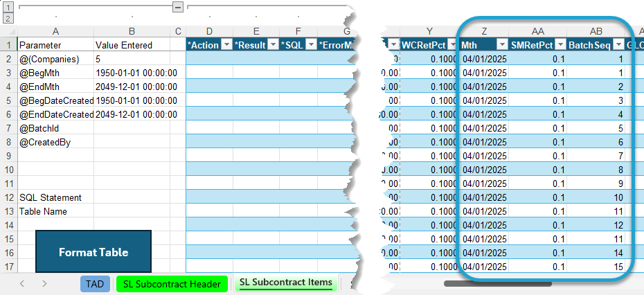Click the horizontal scrollbar thumb
Screen dimensions: 644x295
click(x=497, y=283)
